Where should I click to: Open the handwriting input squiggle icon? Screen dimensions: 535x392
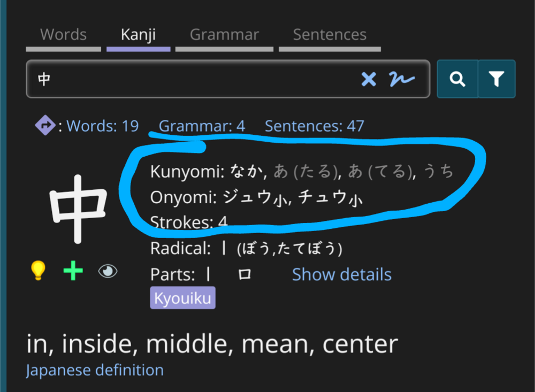(x=402, y=79)
